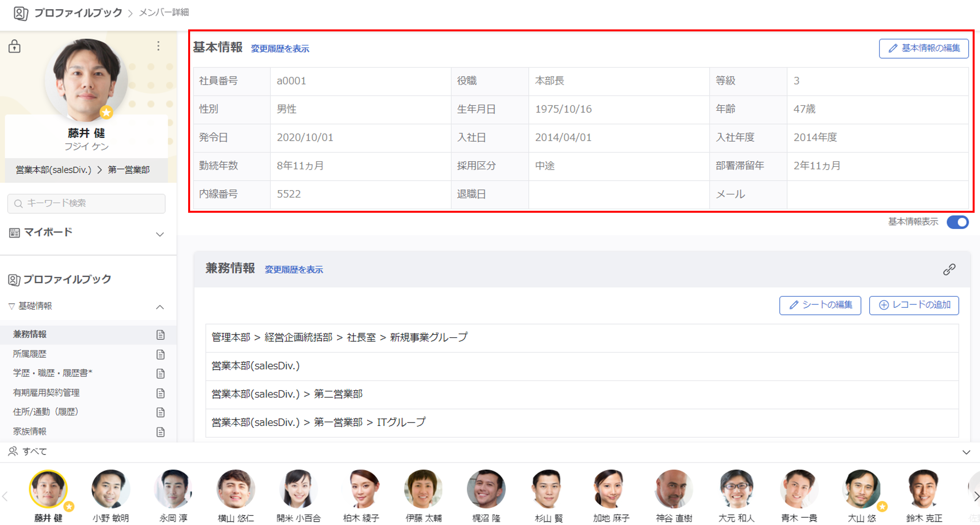Click the lock icon above profile photo
This screenshot has width=980, height=525.
coord(15,46)
